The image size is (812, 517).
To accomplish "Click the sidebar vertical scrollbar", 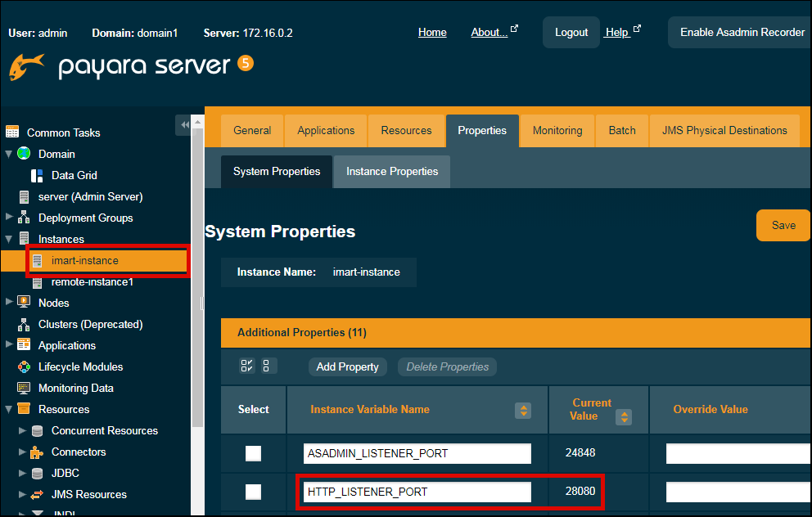I will pos(196,270).
